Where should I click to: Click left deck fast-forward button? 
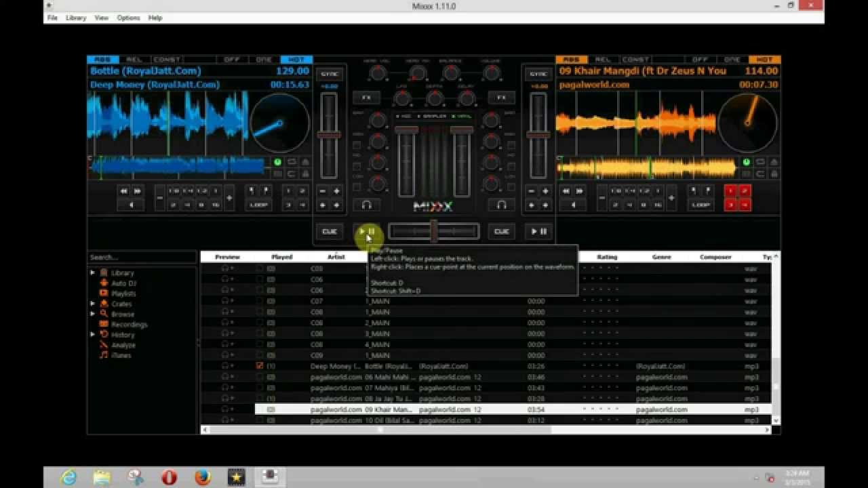pos(138,191)
